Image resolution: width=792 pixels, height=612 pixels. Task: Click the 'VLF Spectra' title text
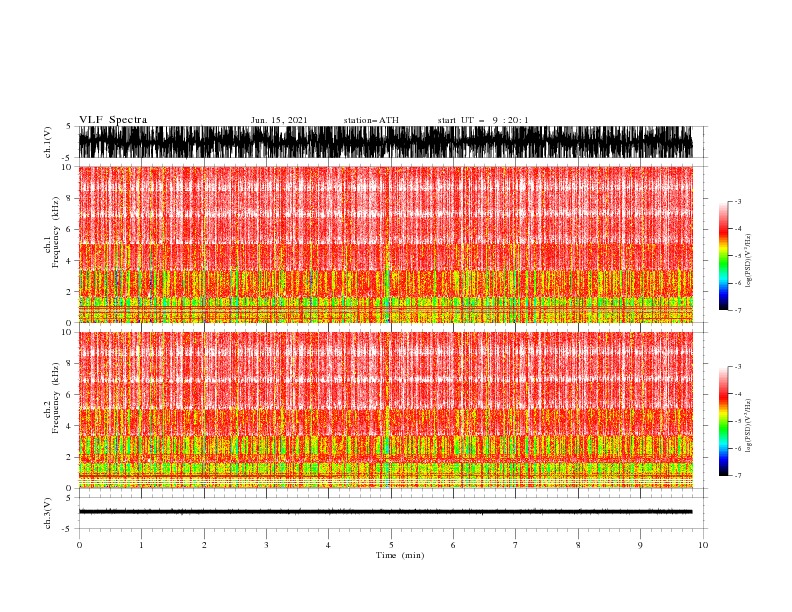tap(113, 120)
